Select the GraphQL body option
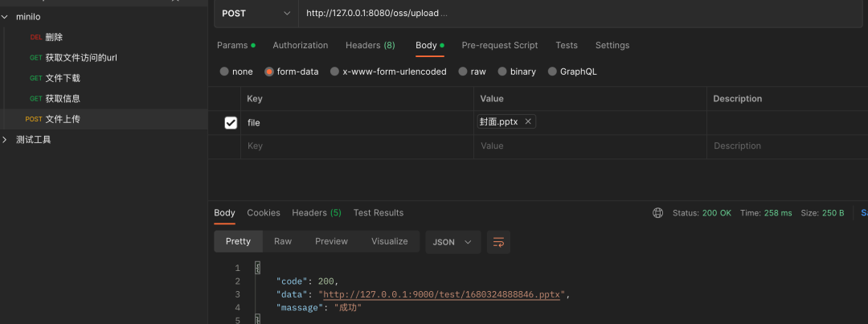 click(552, 72)
